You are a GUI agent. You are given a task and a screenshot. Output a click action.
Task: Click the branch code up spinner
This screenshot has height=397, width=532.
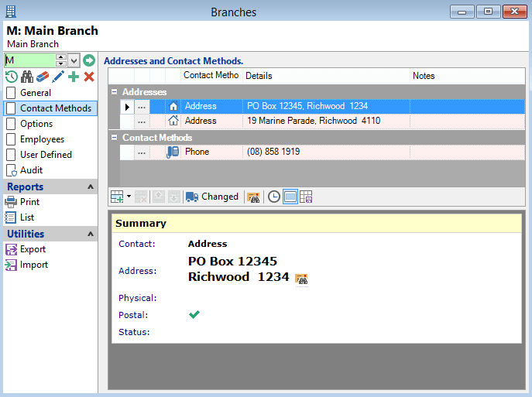point(61,57)
